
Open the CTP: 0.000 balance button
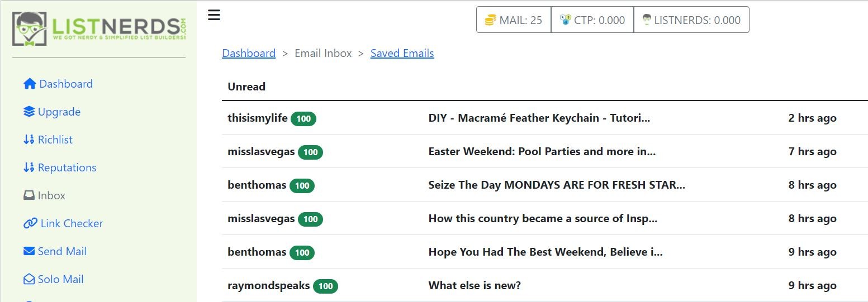click(592, 20)
